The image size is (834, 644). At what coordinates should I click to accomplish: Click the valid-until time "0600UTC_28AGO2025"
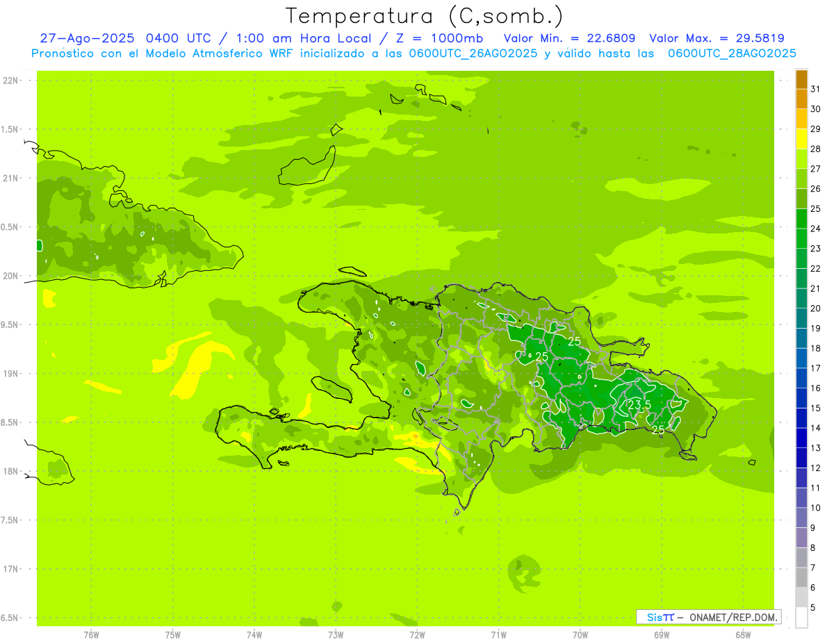coord(731,53)
